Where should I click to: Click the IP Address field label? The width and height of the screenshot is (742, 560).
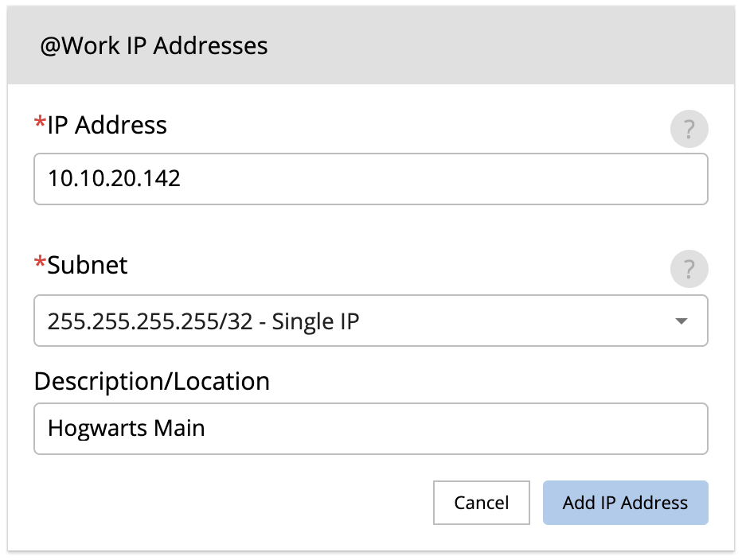click(x=107, y=126)
